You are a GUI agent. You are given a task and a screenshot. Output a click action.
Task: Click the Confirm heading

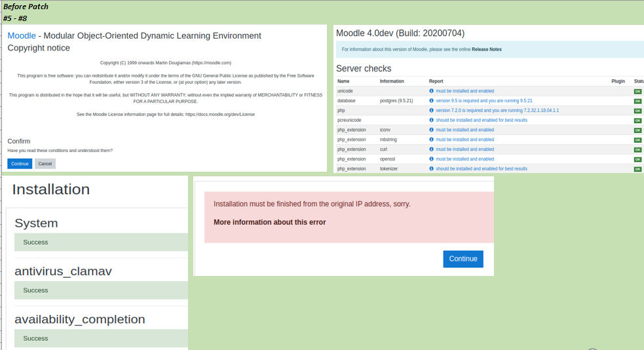click(19, 142)
